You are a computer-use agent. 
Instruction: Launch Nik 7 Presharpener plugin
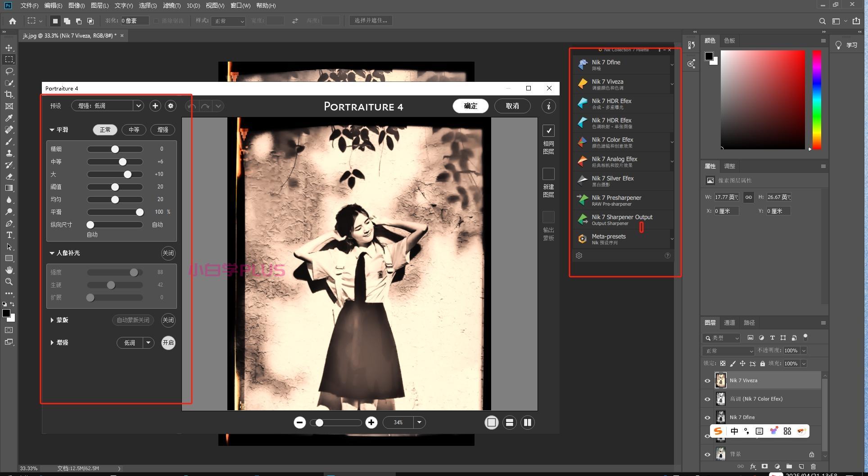(x=623, y=200)
